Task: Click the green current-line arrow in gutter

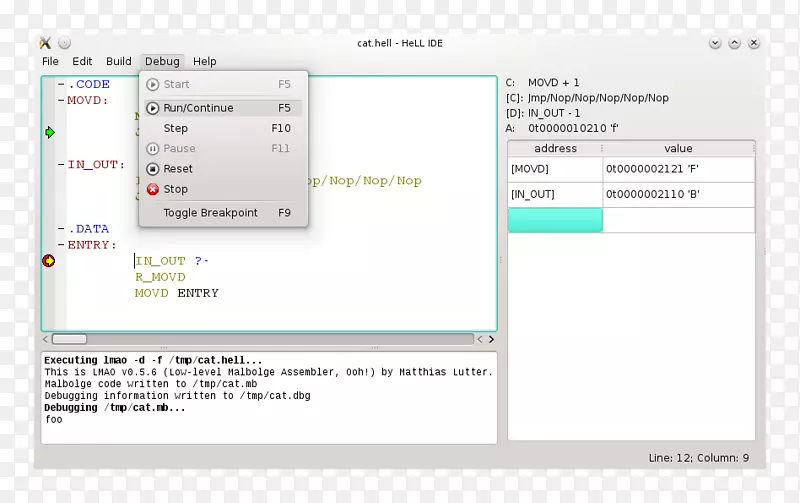Action: point(49,132)
